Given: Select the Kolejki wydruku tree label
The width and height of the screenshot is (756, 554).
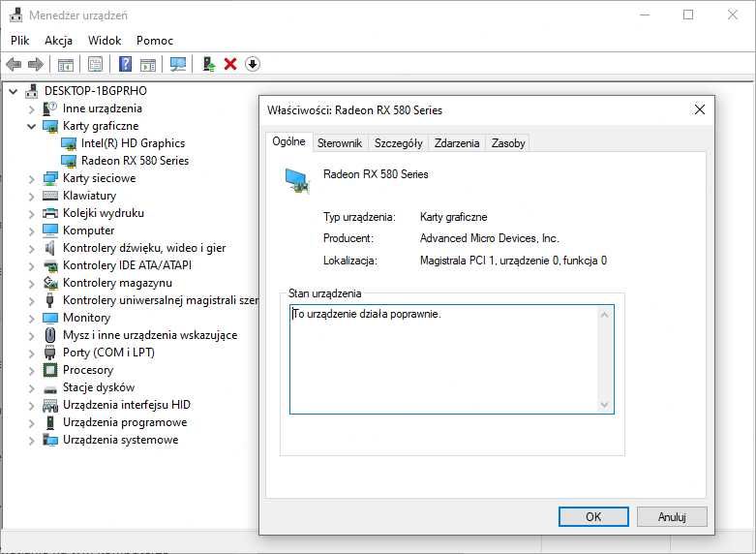Looking at the screenshot, I should (104, 213).
